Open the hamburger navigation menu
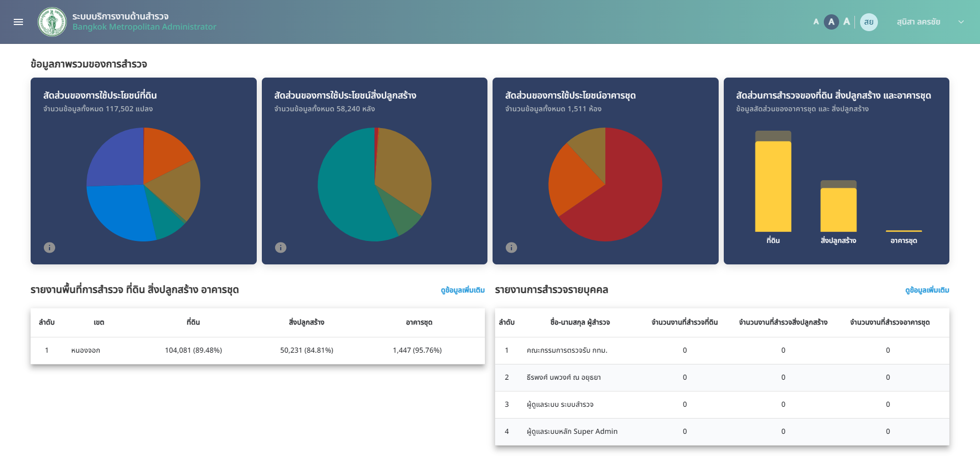980x465 pixels. click(x=18, y=22)
